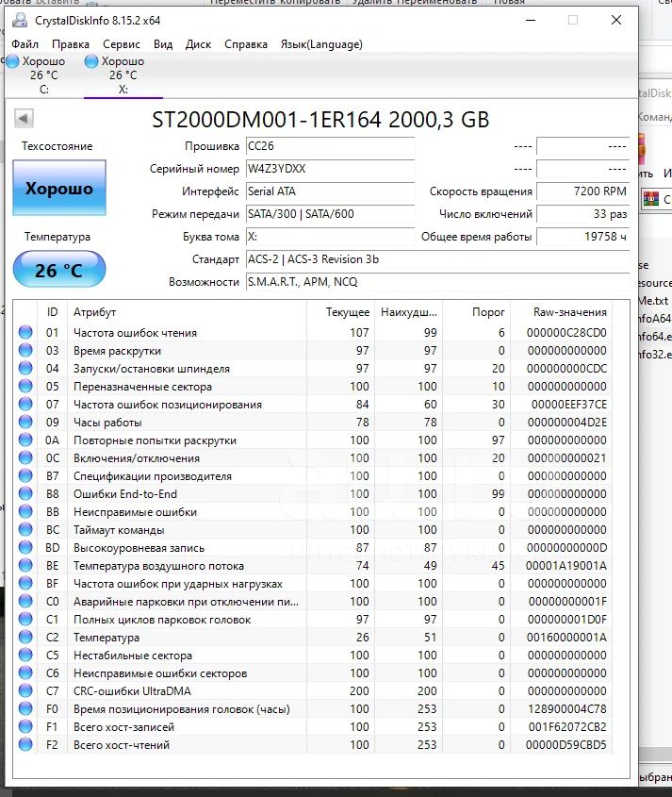The height and width of the screenshot is (797, 672).
Task: Select raw value 000000C28CD0
Action: point(566,332)
